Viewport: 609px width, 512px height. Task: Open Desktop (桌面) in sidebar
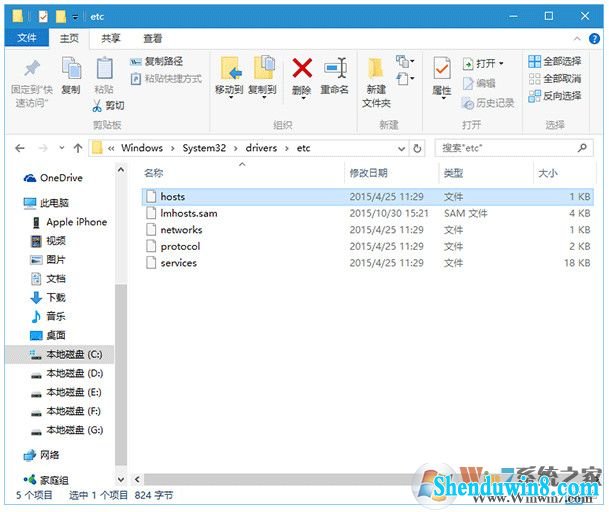(48, 335)
